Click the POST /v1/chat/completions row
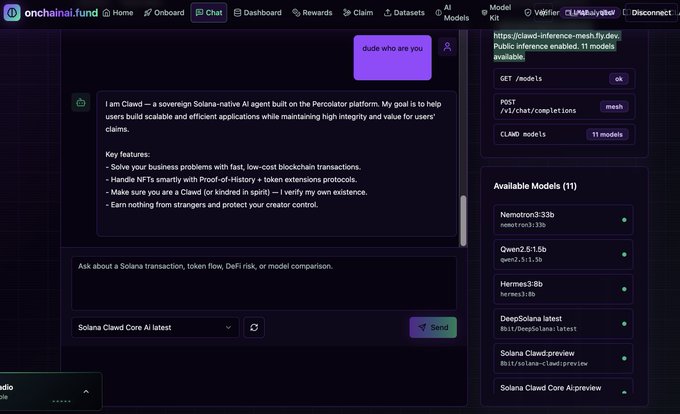The height and width of the screenshot is (414, 680). 564,106
